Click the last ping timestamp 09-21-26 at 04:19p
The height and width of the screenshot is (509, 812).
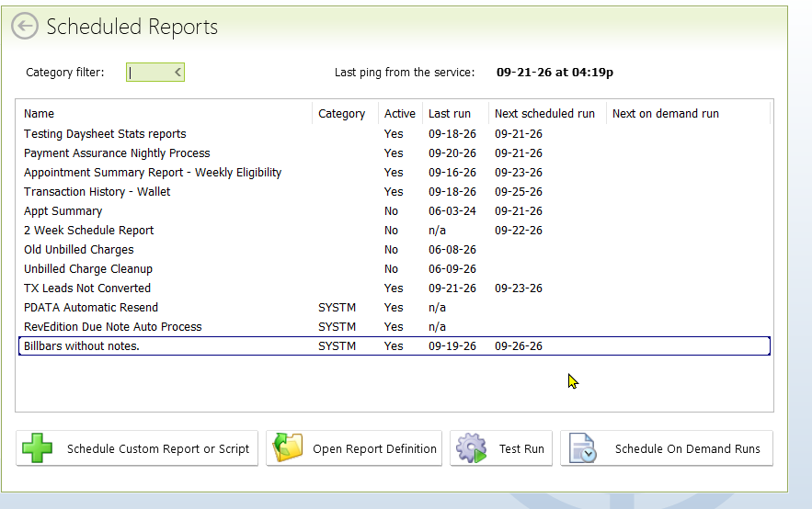click(555, 72)
